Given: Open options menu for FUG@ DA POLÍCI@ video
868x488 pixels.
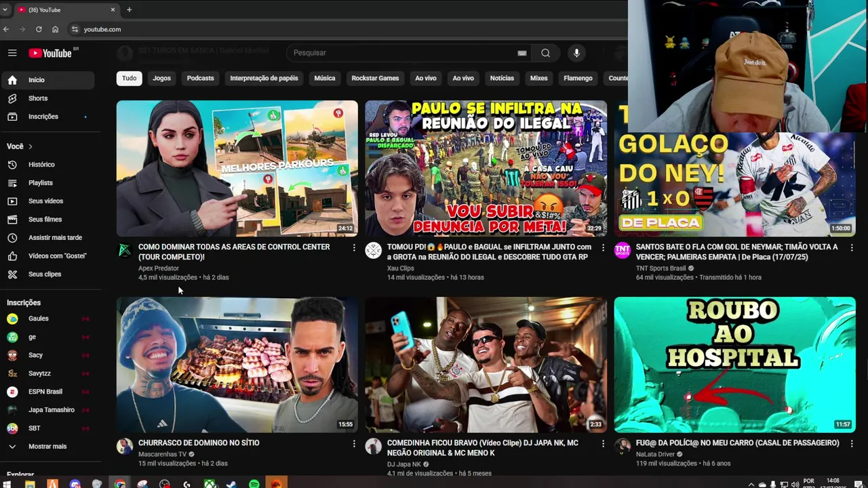Looking at the screenshot, I should (x=852, y=444).
